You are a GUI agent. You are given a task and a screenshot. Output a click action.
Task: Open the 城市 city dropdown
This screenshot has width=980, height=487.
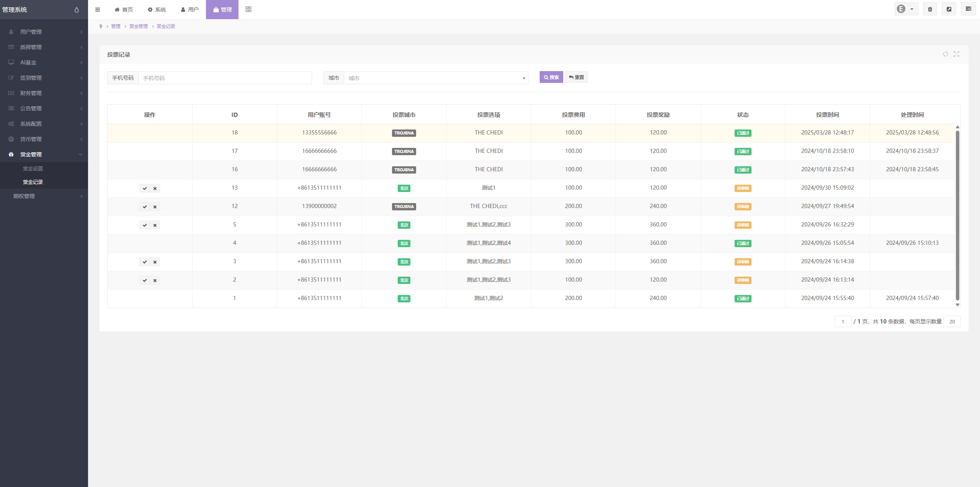[x=436, y=78]
